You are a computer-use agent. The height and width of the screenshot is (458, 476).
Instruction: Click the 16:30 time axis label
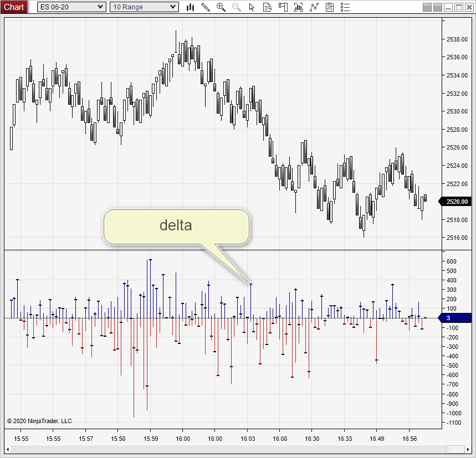coord(312,439)
